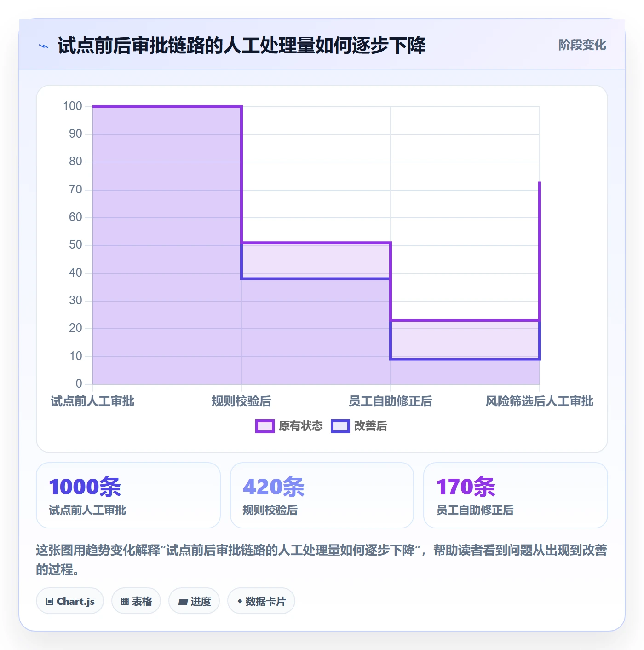Image resolution: width=644 pixels, height=650 pixels.
Task: Select the 进度 tag chip
Action: pos(194,601)
